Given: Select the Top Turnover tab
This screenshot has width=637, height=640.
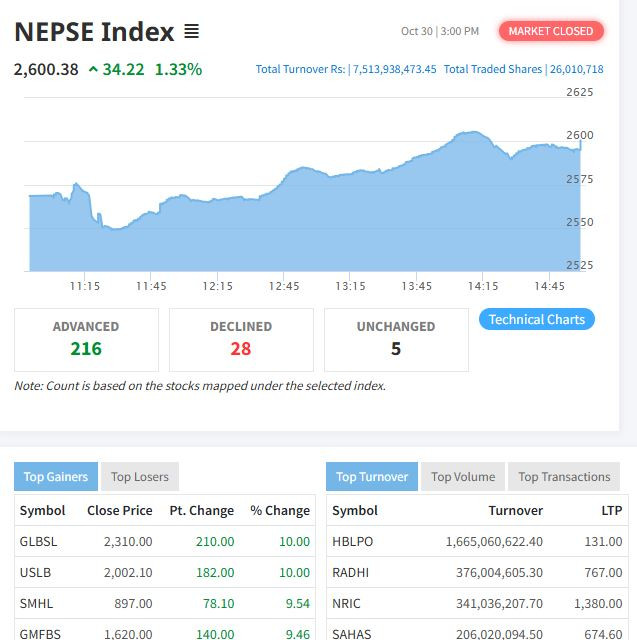Looking at the screenshot, I should coord(372,477).
